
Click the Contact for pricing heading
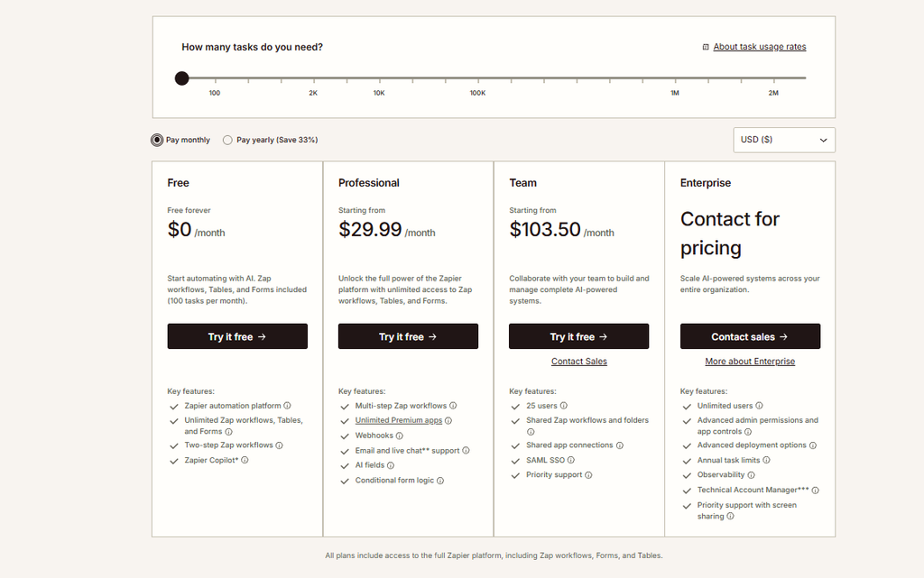tap(729, 233)
